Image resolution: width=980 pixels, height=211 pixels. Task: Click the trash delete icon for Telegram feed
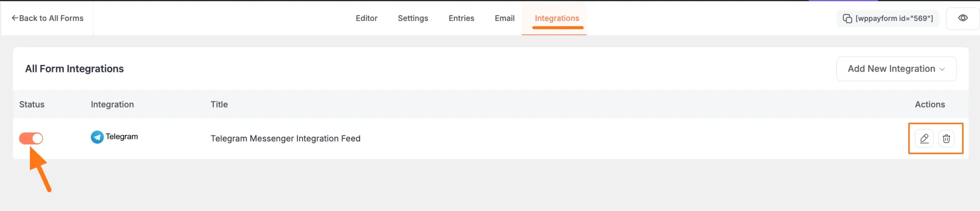946,138
